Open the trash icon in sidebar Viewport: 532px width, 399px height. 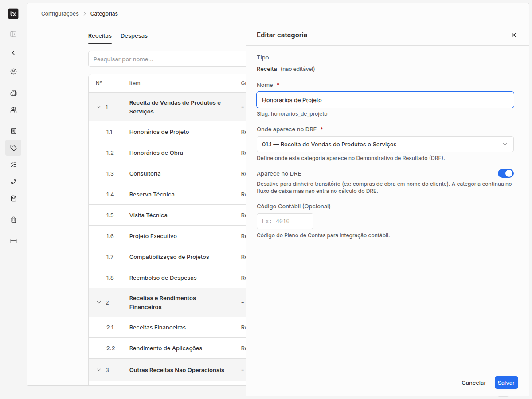pyautogui.click(x=13, y=219)
